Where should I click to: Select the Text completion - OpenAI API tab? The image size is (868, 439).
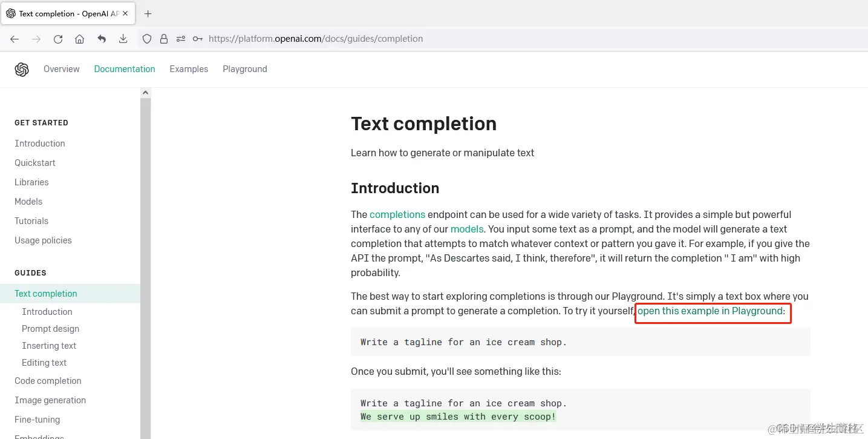click(x=67, y=13)
